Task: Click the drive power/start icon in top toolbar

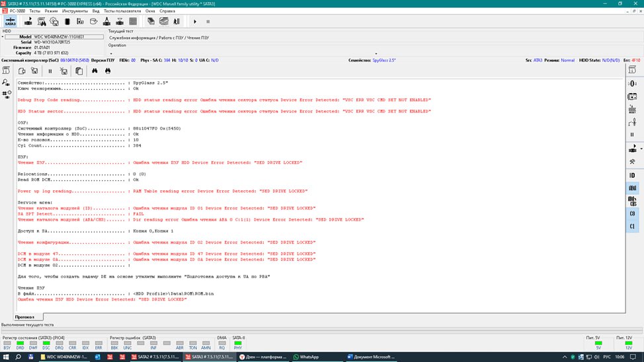Action: pyautogui.click(x=28, y=21)
